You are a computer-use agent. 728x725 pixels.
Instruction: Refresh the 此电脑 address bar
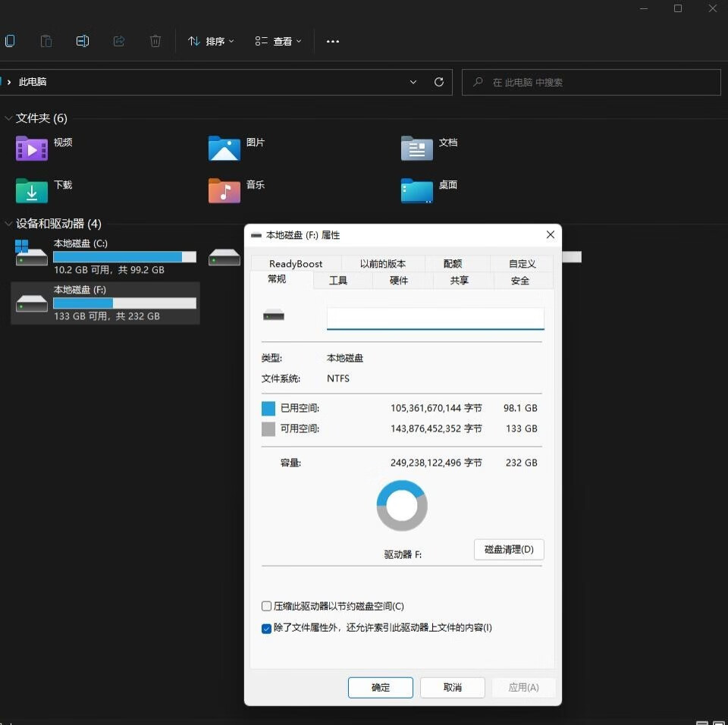(438, 82)
